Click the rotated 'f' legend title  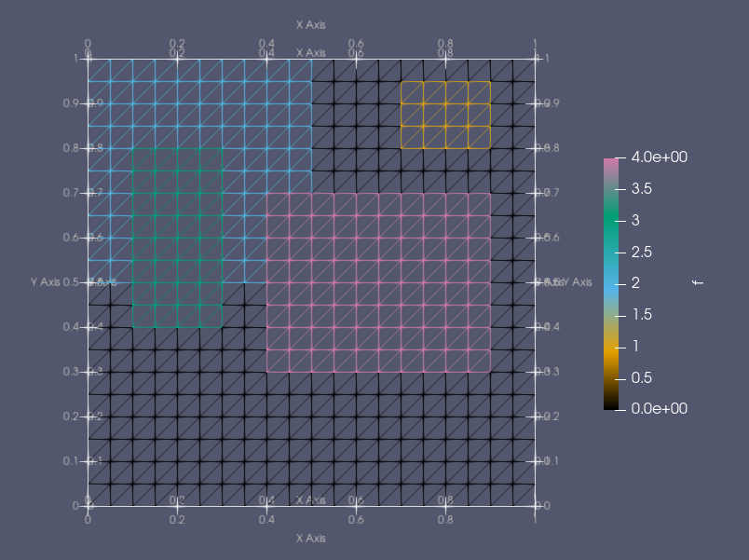699,283
